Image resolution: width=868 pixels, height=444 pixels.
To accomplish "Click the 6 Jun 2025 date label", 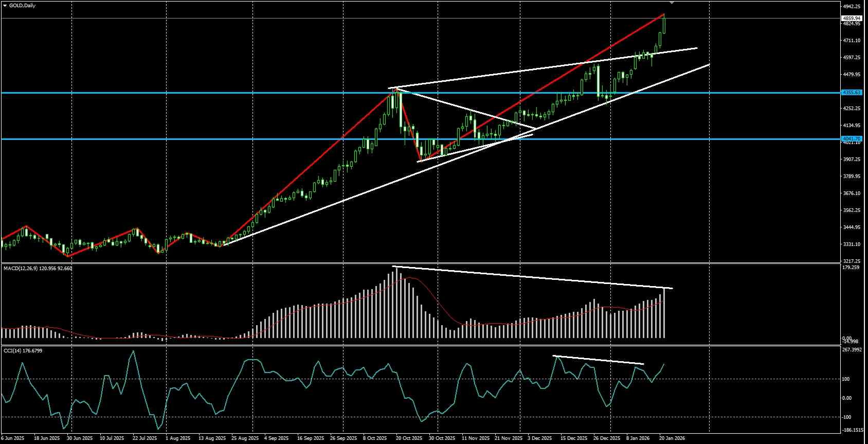I will pyautogui.click(x=13, y=438).
